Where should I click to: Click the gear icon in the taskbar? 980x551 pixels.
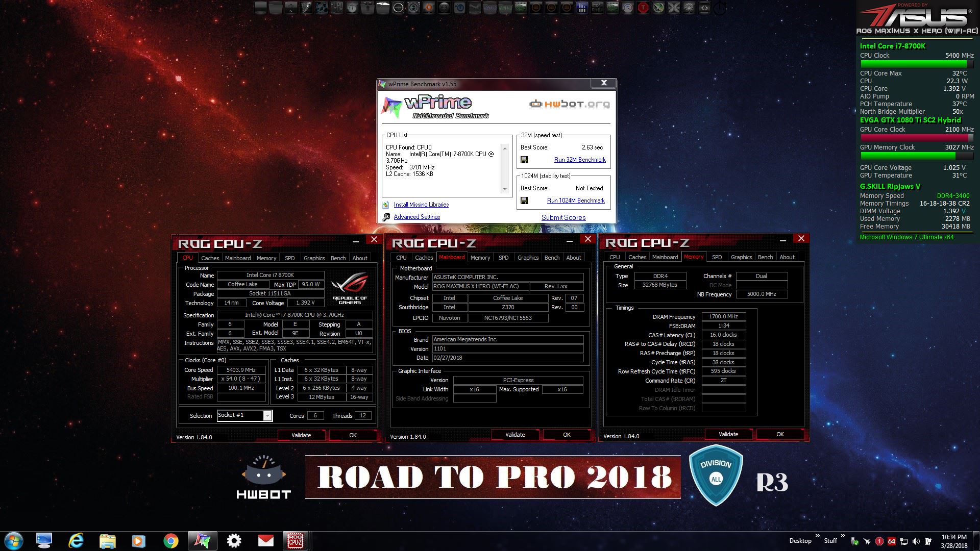(x=234, y=541)
